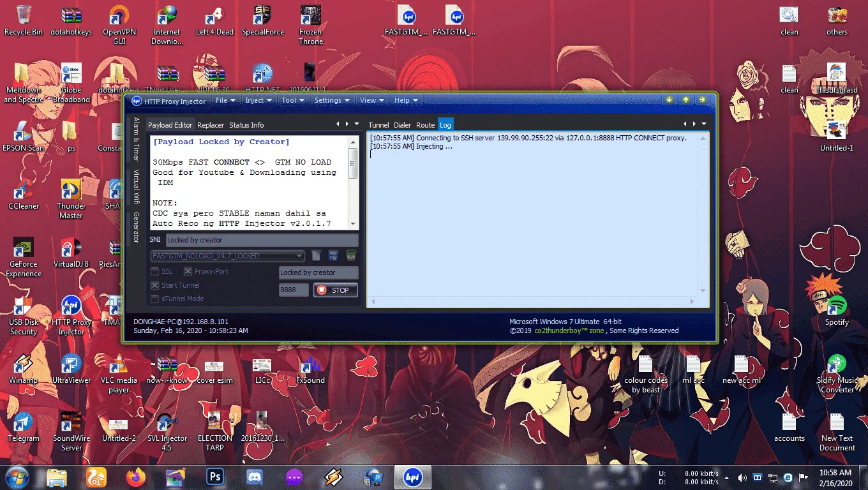Image resolution: width=868 pixels, height=490 pixels.
Task: Open the Windows Start menu
Action: 17,477
